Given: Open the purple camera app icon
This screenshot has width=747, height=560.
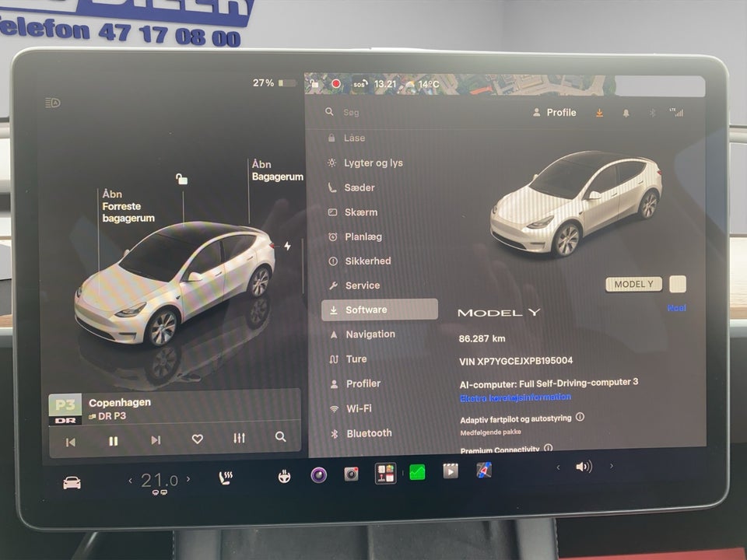Looking at the screenshot, I should click(319, 474).
